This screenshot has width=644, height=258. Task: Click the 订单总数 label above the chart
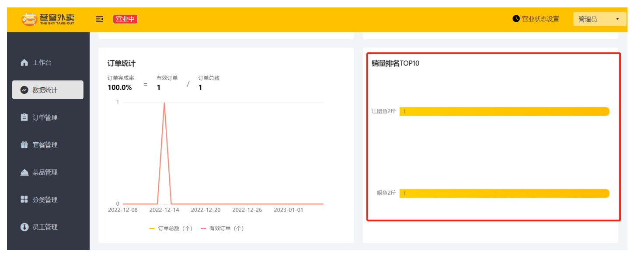209,78
